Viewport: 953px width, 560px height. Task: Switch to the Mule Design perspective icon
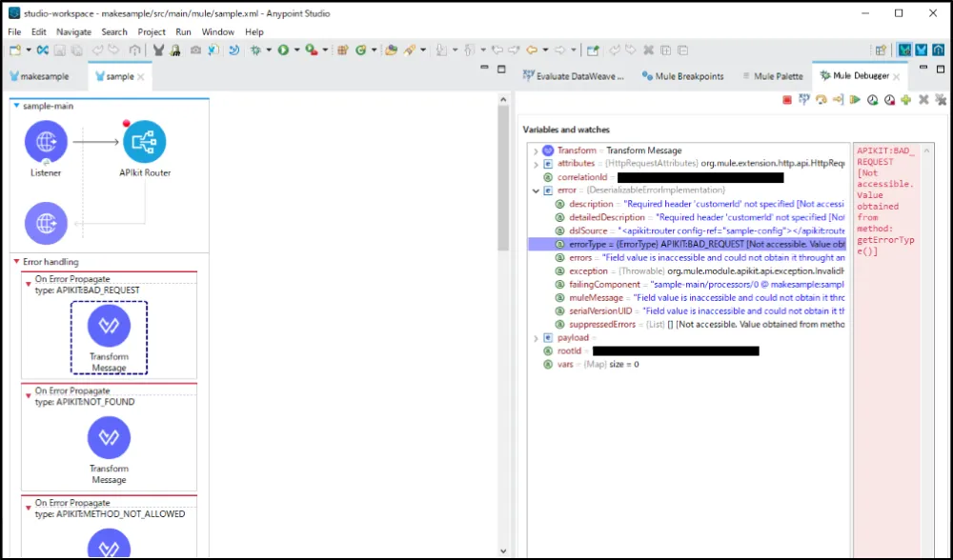922,50
